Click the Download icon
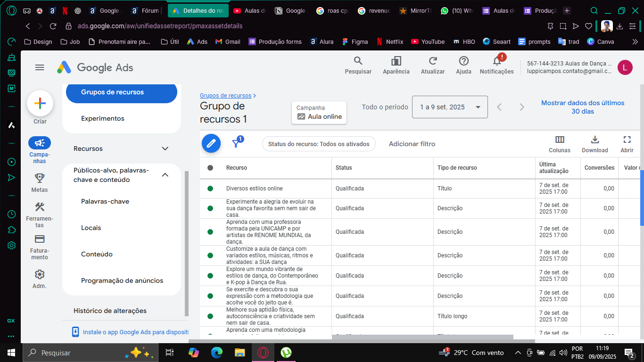 point(595,140)
